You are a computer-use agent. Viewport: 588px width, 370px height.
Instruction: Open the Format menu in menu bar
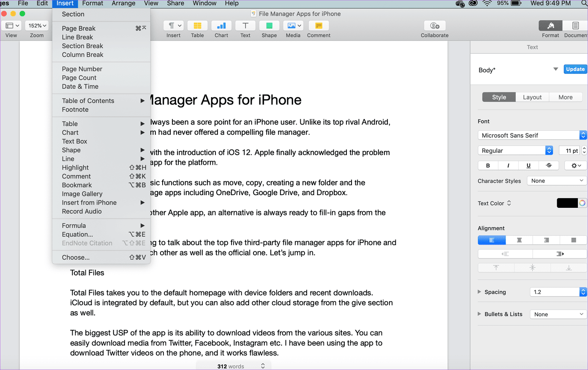[x=93, y=3]
